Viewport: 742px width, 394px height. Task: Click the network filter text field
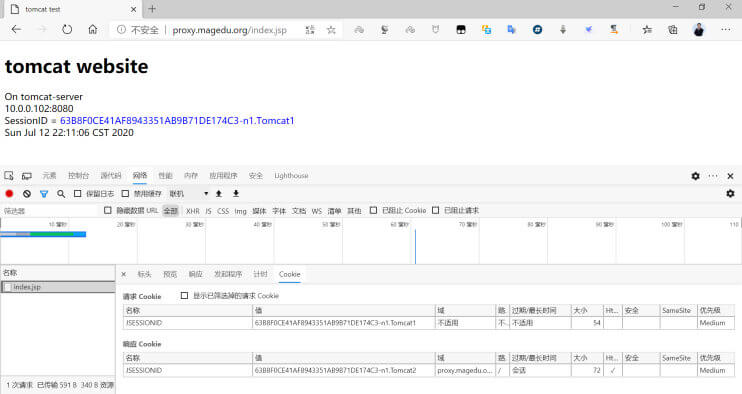(x=50, y=211)
